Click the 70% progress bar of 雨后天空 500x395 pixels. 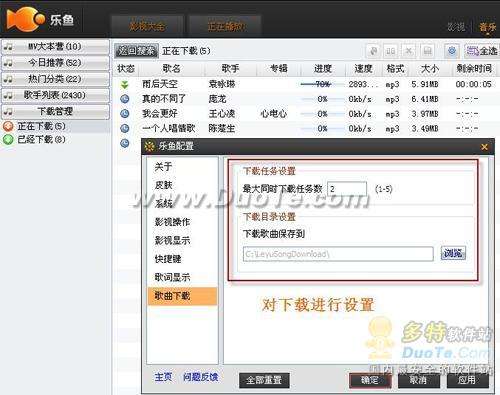[322, 84]
